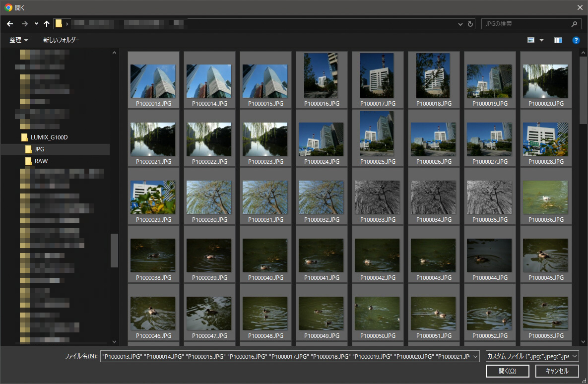This screenshot has width=588, height=384.
Task: Select thumbnail P1000036.JPG
Action: (546, 196)
